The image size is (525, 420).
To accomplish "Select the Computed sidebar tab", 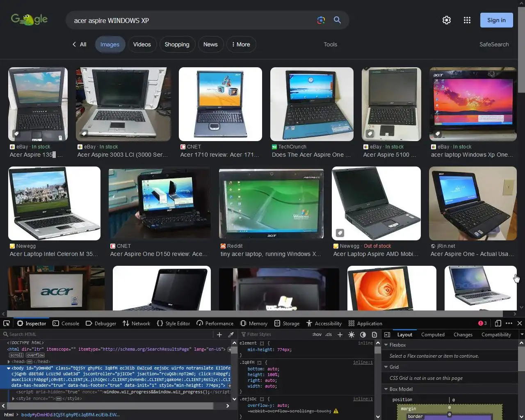I will [x=433, y=334].
